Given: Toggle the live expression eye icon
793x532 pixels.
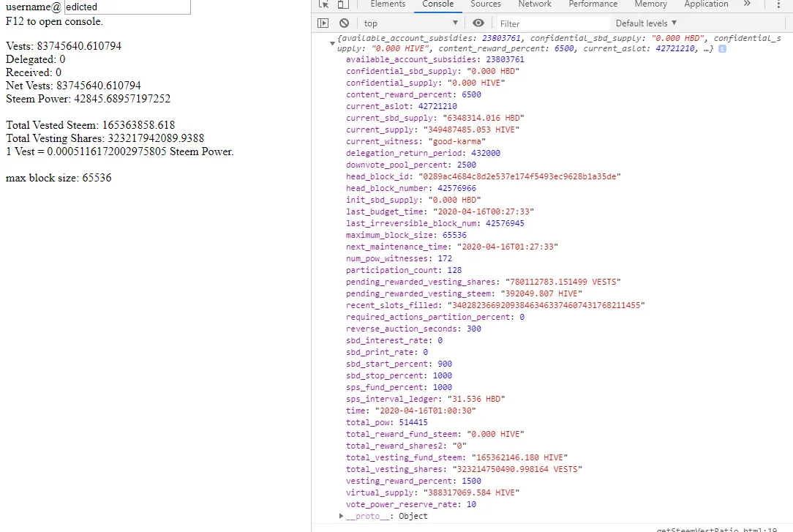Looking at the screenshot, I should tap(478, 23).
